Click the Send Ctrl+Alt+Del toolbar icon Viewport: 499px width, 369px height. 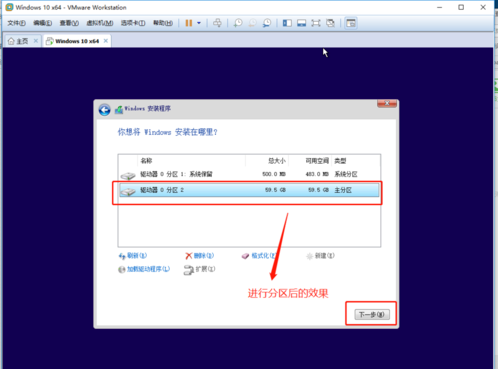[217, 23]
